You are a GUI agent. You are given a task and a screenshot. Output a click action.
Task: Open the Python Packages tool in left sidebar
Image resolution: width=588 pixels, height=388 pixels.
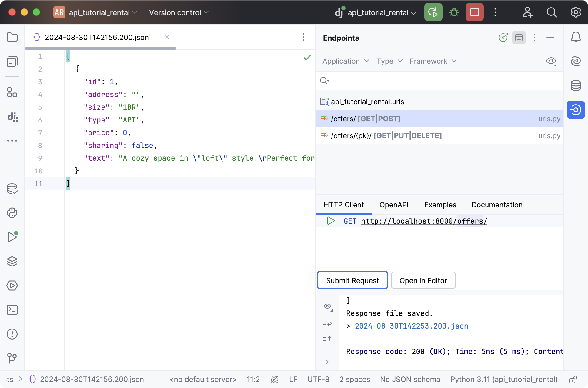(12, 213)
